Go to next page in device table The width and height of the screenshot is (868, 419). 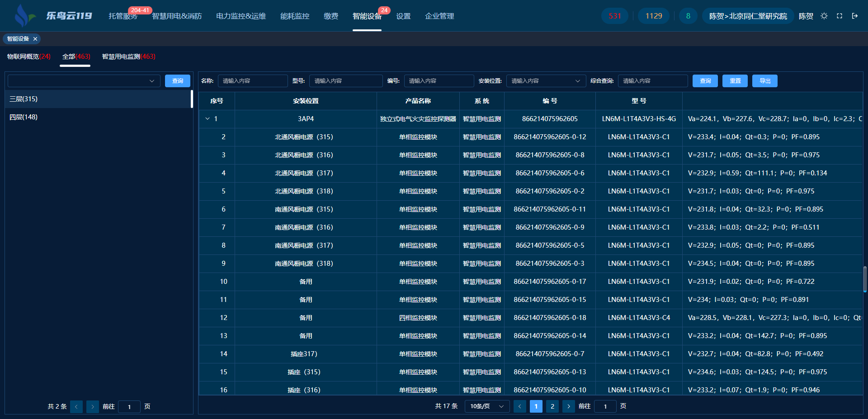click(568, 406)
